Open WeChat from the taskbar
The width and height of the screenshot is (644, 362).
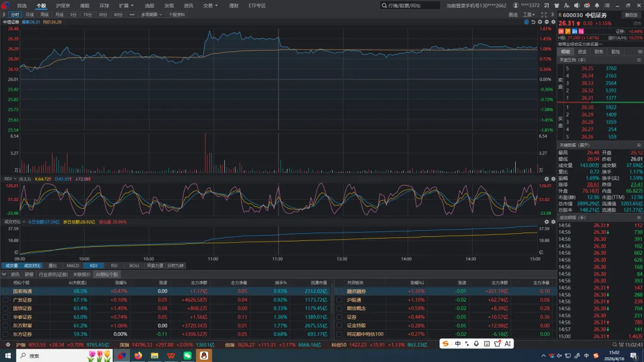(187, 355)
